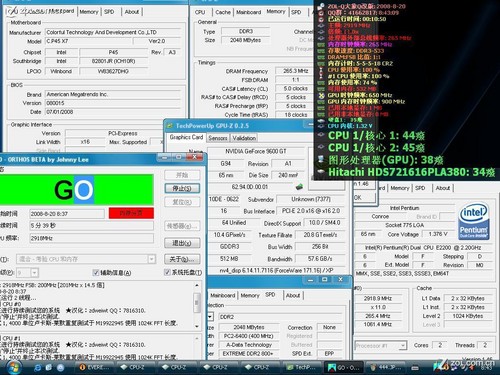Open the Windows Start orb
500x375 pixels.
click(x=13, y=367)
